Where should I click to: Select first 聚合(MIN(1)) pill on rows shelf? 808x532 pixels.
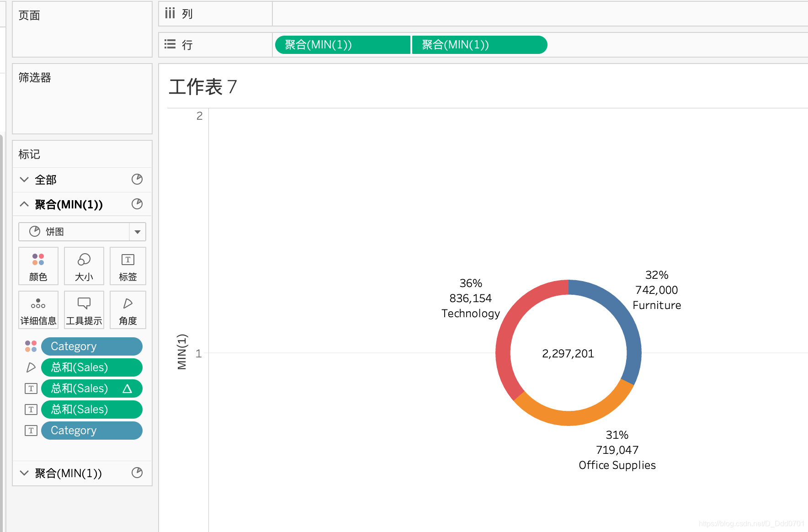343,45
